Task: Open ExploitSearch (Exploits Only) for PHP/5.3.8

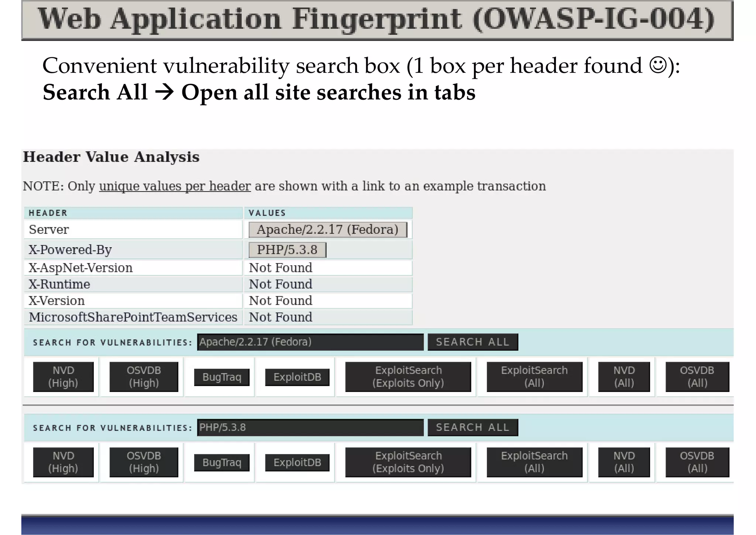Action: [408, 462]
